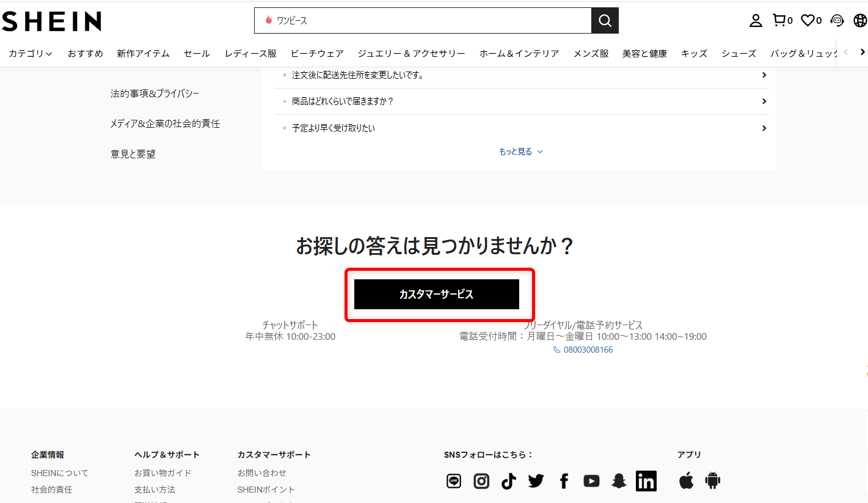Expand 商品はどれくらいで届きますか question
Image resolution: width=868 pixels, height=503 pixels.
click(x=522, y=101)
